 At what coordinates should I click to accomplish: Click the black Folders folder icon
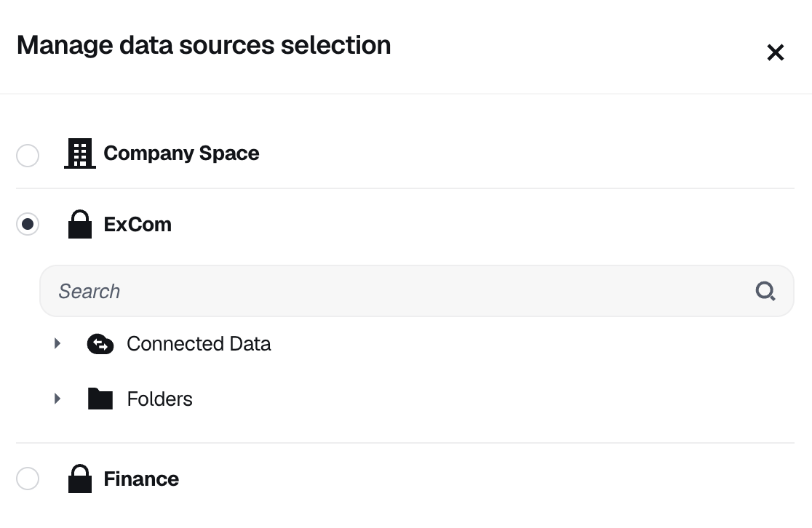100,399
